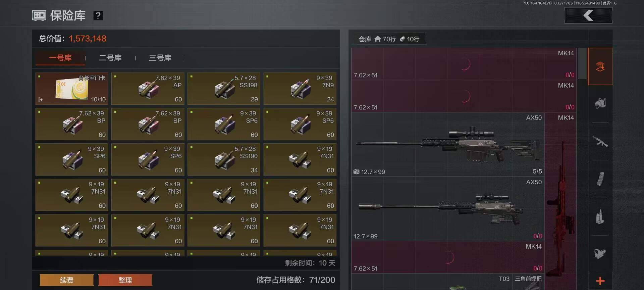Click the help question mark icon
This screenshot has height=290, width=644.
(98, 15)
